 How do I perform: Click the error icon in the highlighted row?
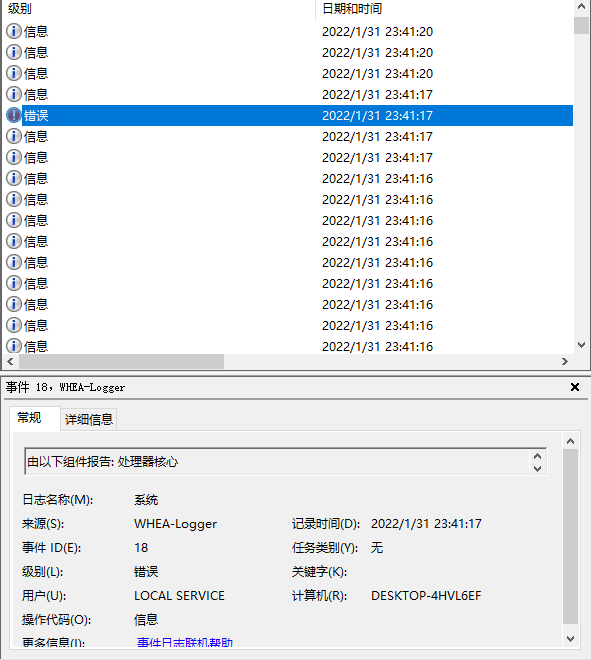coord(14,115)
